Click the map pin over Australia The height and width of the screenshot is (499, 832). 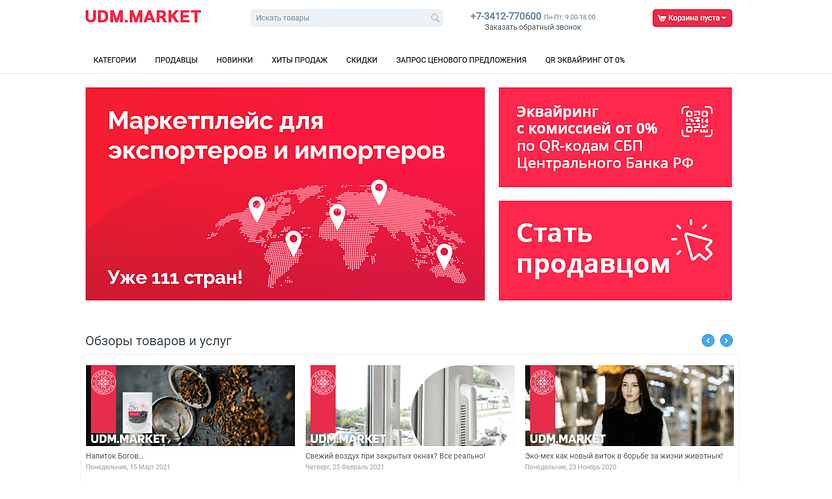[444, 256]
